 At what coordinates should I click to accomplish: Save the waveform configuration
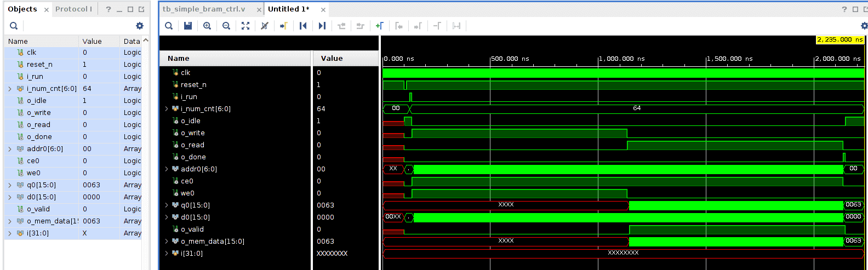(x=188, y=26)
